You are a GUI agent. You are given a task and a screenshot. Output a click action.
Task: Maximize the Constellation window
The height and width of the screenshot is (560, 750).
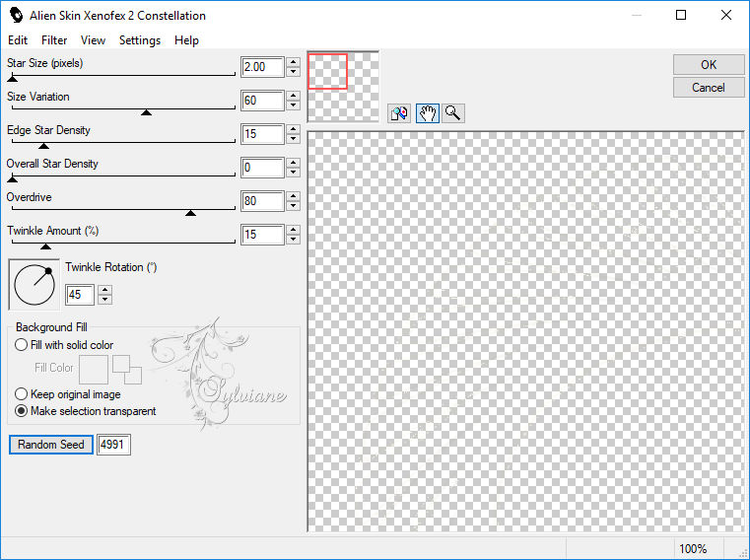(681, 15)
